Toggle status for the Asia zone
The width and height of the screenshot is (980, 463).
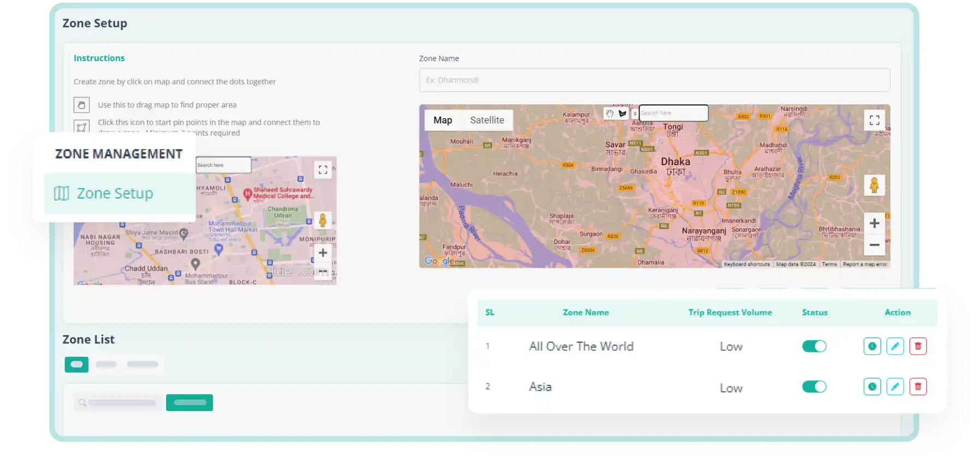(814, 386)
